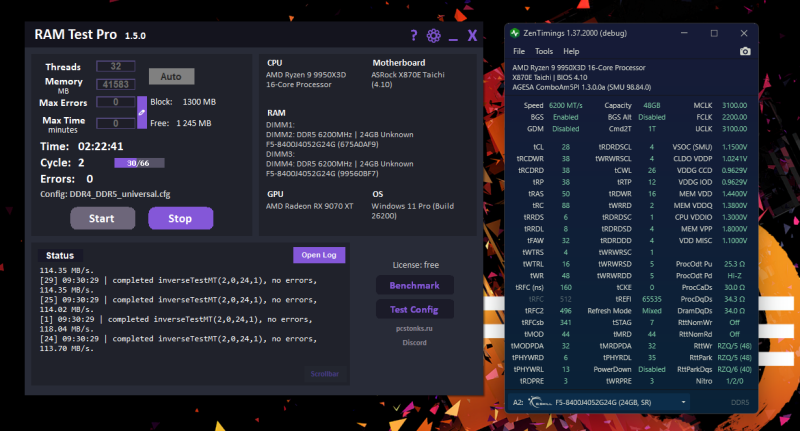Click the VSOC (SMU) value 1.1500V
800x431 pixels.
point(734,147)
